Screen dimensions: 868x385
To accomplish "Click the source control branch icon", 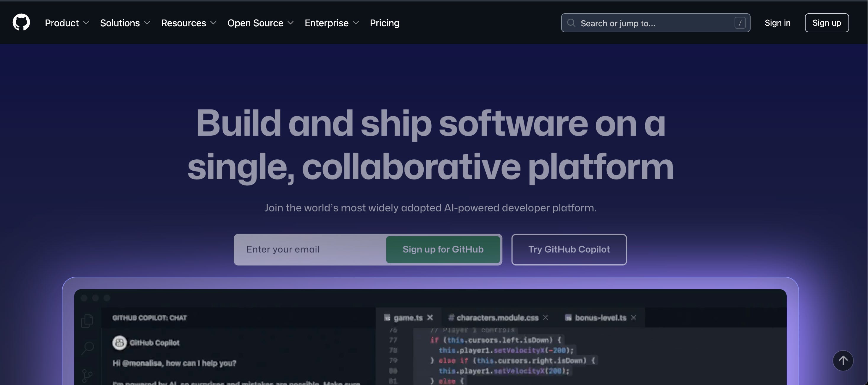I will pyautogui.click(x=87, y=375).
